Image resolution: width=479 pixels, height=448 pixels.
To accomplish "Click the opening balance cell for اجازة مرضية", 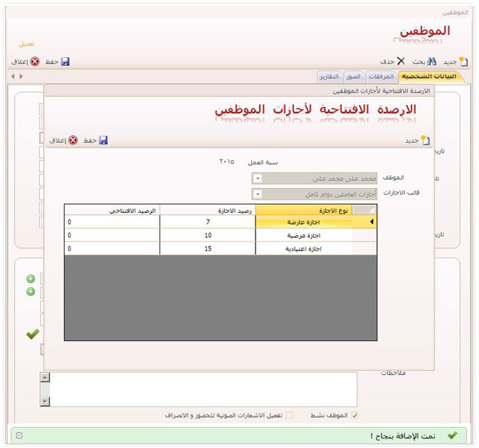I will click(112, 235).
